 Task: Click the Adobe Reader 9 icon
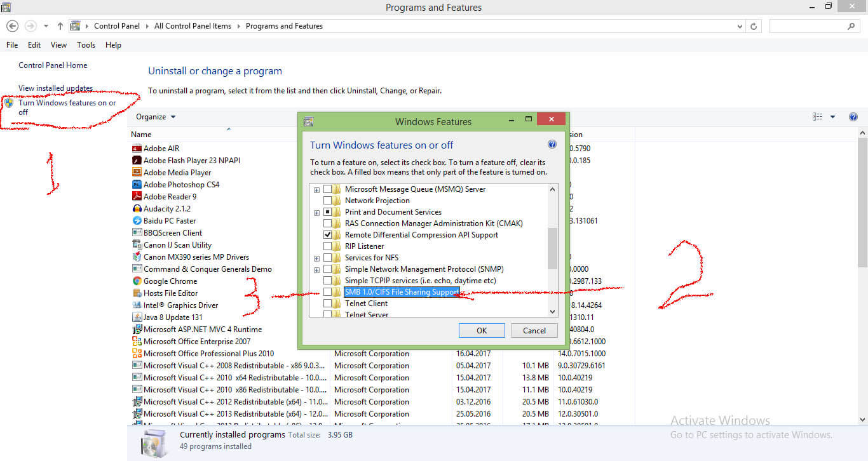(x=137, y=197)
